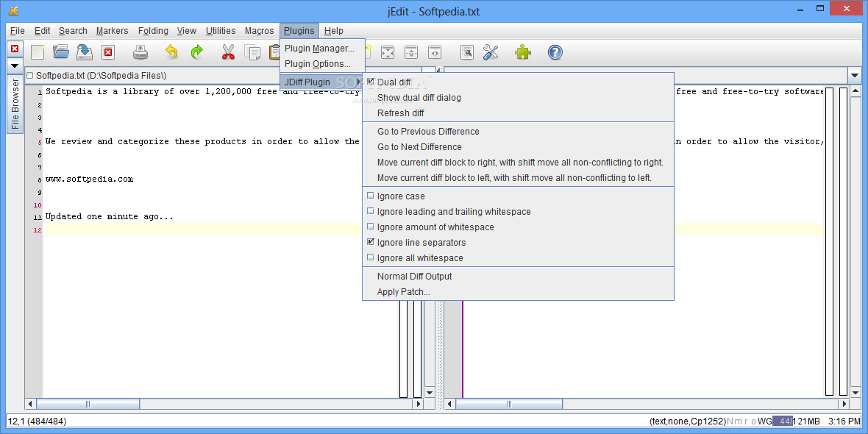Open the docking area dropdown arrow
Image resolution: width=868 pixels, height=434 pixels.
pyautogui.click(x=15, y=66)
